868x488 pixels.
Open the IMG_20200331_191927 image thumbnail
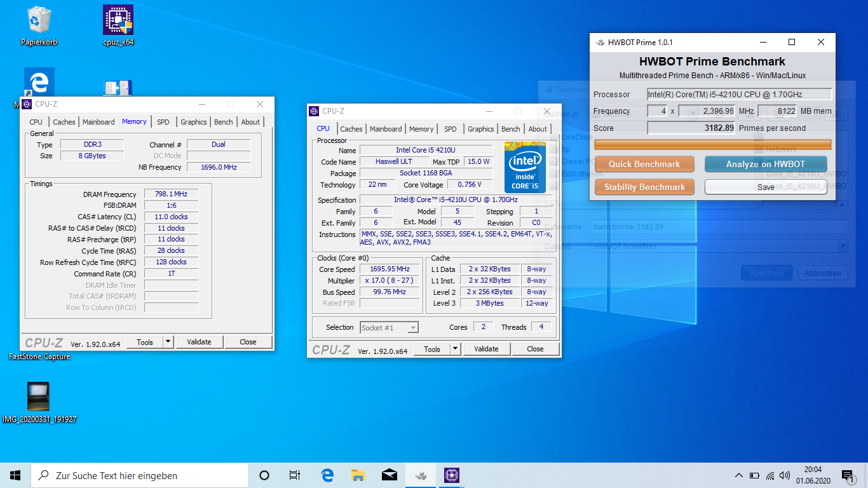coord(39,402)
